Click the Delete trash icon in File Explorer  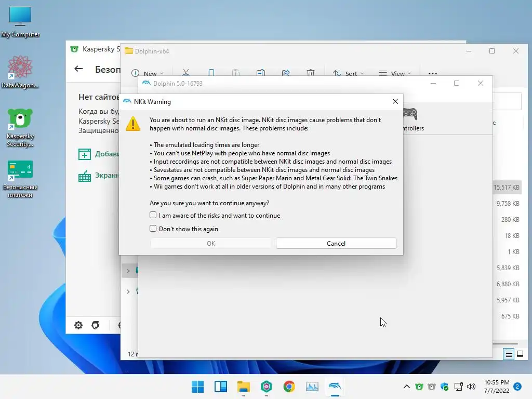click(311, 73)
